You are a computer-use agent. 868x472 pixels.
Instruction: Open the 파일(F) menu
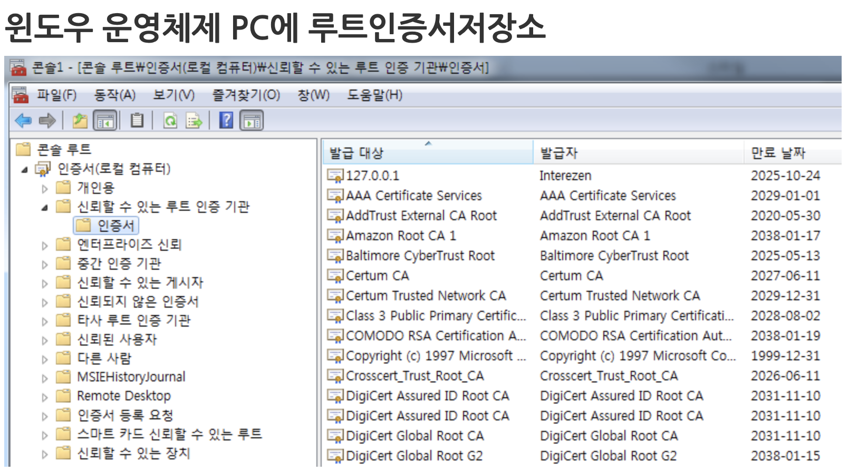point(56,95)
